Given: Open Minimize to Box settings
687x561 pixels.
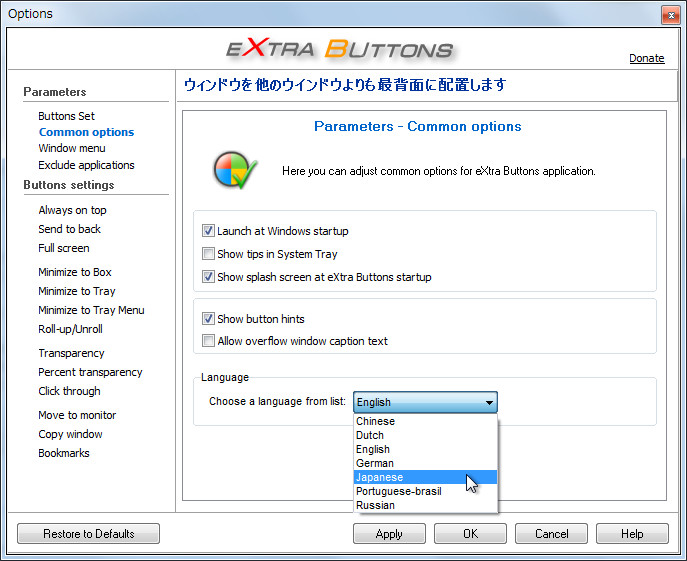Looking at the screenshot, I should [74, 272].
